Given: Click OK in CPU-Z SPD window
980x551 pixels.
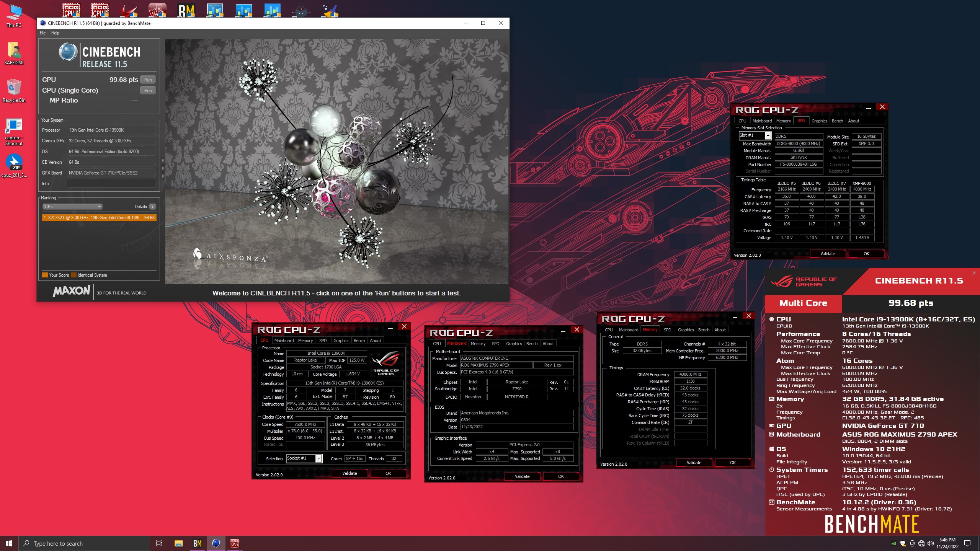Looking at the screenshot, I should tap(866, 254).
